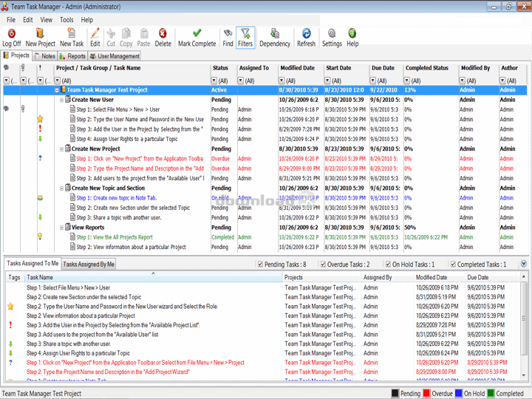The image size is (532, 399).
Task: Uncheck the Completed Tasks checkbox
Action: (453, 264)
